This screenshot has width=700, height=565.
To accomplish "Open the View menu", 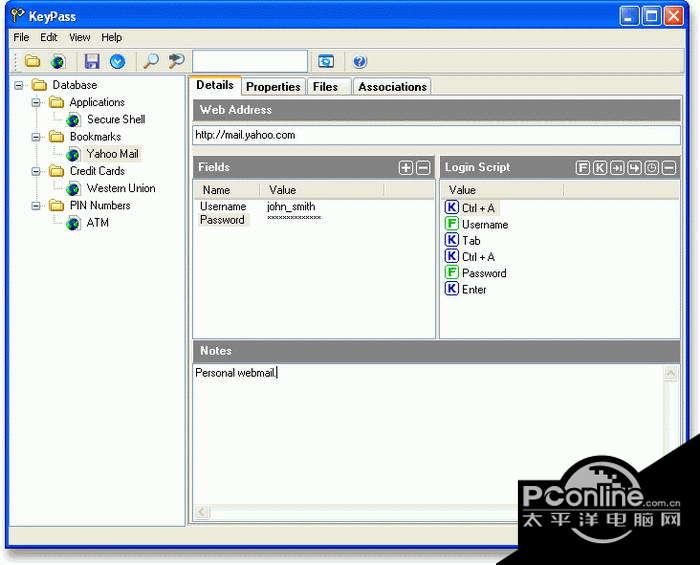I will 79,37.
